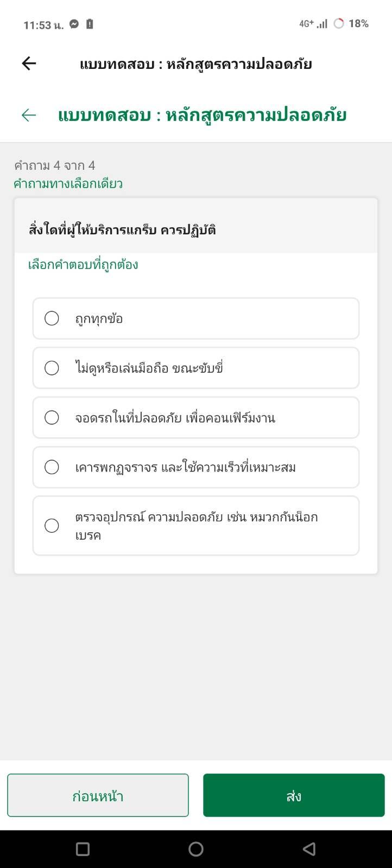Screen dimensions: 392x868
Task: Tap the Android home circle button
Action: 196,849
